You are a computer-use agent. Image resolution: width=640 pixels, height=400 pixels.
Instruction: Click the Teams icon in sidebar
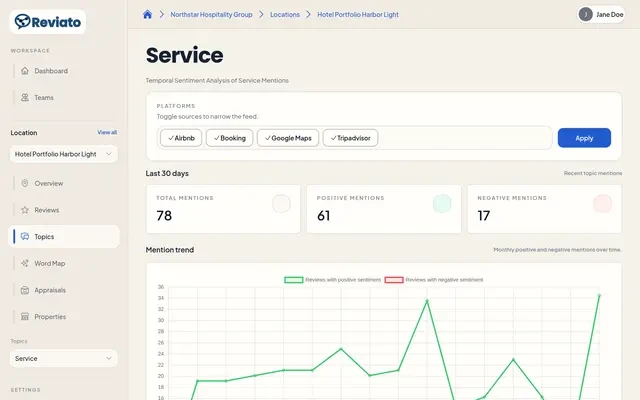(x=25, y=98)
